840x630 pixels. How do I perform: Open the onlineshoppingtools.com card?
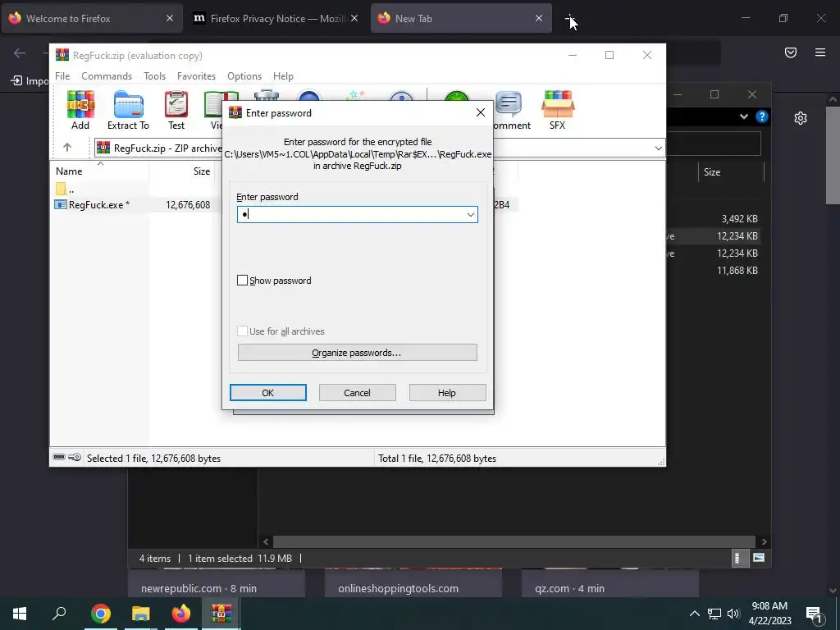click(413, 583)
